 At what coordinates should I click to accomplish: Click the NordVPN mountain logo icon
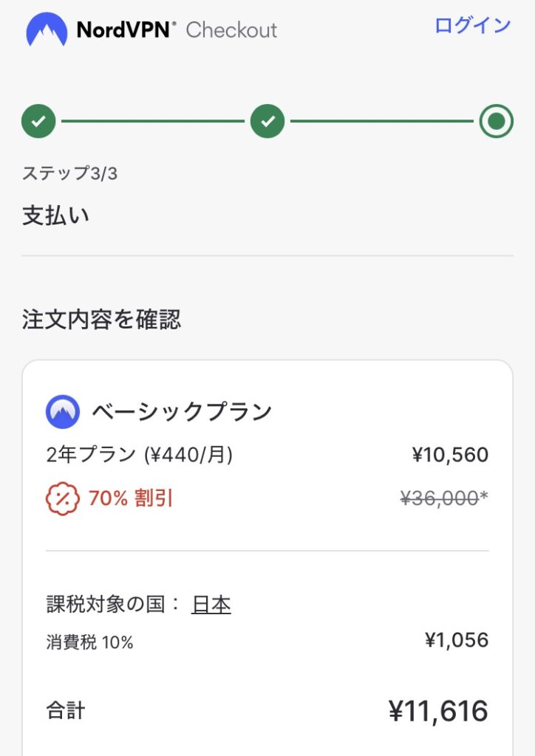[47, 30]
